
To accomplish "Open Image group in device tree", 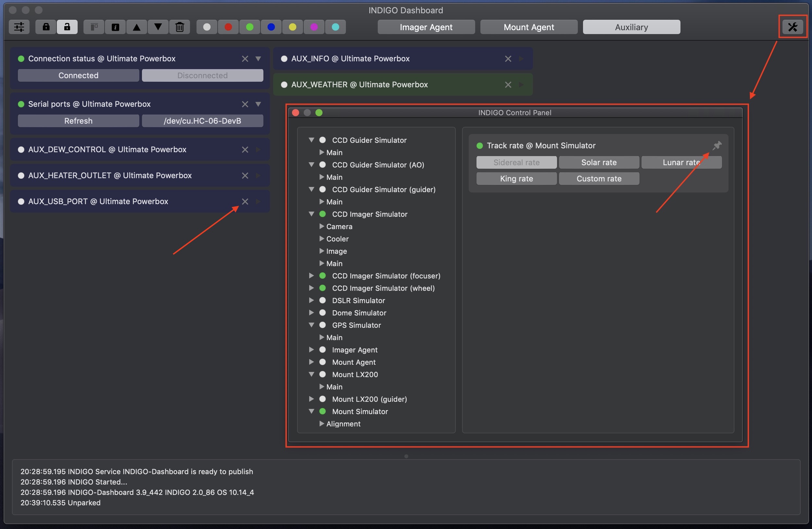I will click(x=321, y=251).
